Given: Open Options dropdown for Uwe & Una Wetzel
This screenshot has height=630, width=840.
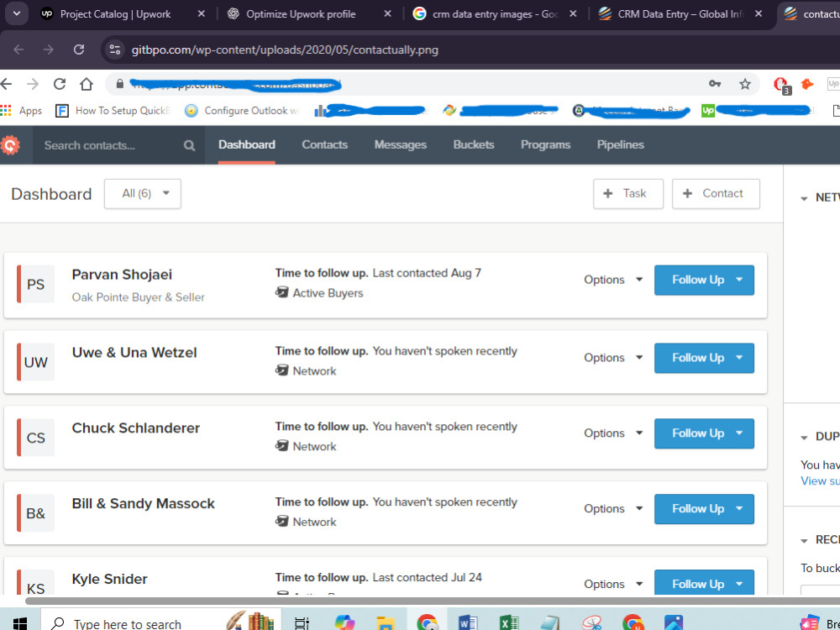Looking at the screenshot, I should click(613, 357).
